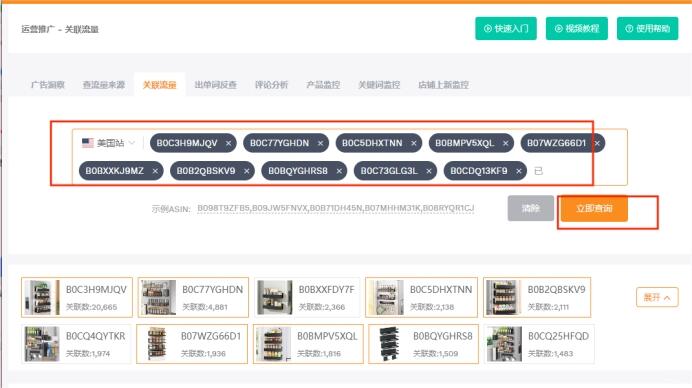Click the gray 清除 button
The width and height of the screenshot is (692, 388).
[x=530, y=208]
